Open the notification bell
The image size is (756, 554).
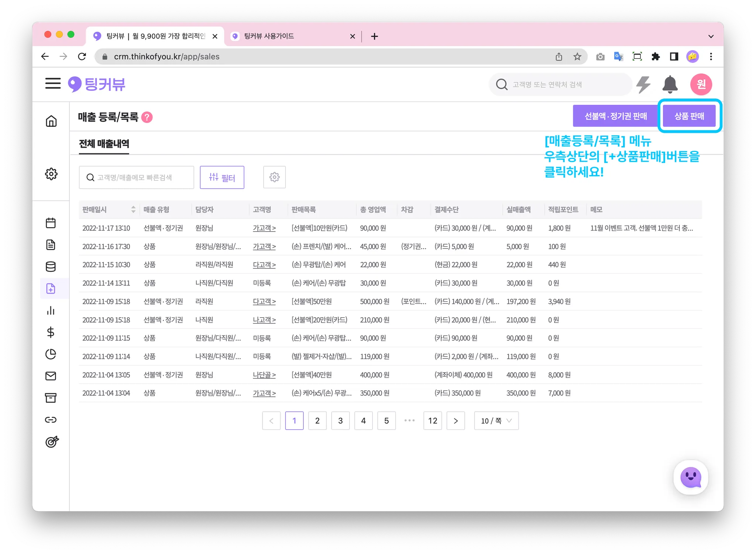pyautogui.click(x=670, y=84)
